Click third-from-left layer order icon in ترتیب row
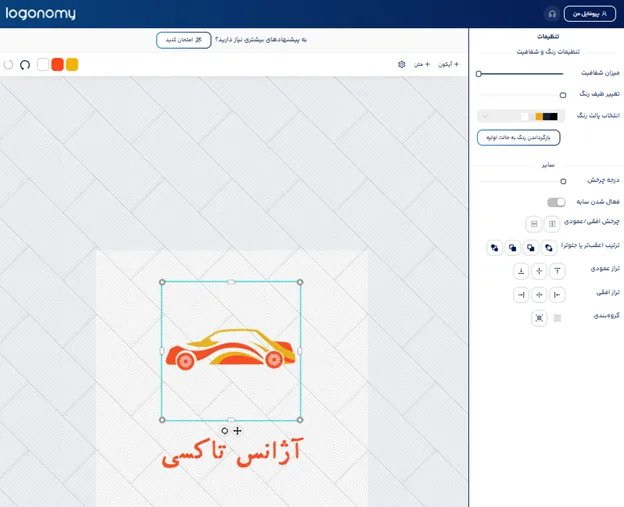 (530, 248)
